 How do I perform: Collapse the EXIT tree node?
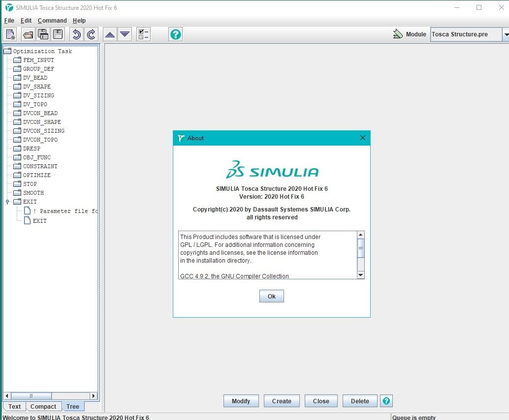point(7,202)
